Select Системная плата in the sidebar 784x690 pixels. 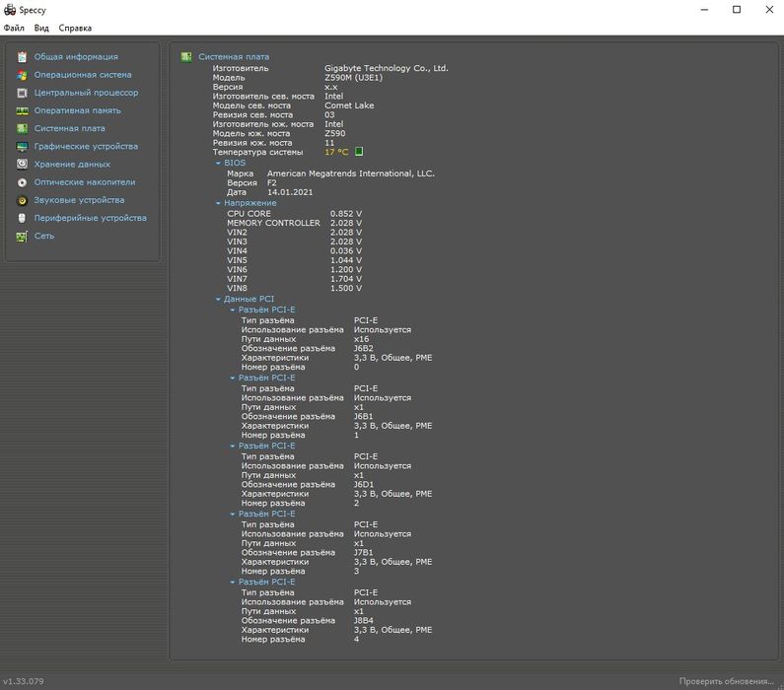coord(69,128)
